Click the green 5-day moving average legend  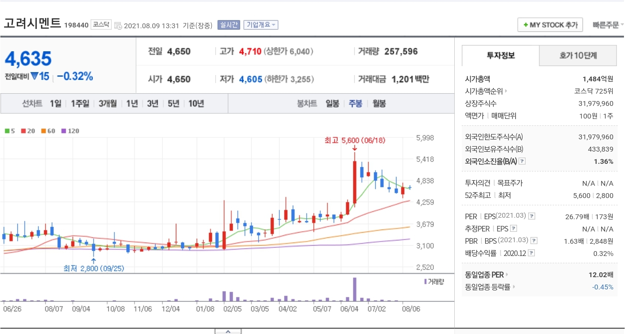click(x=10, y=131)
